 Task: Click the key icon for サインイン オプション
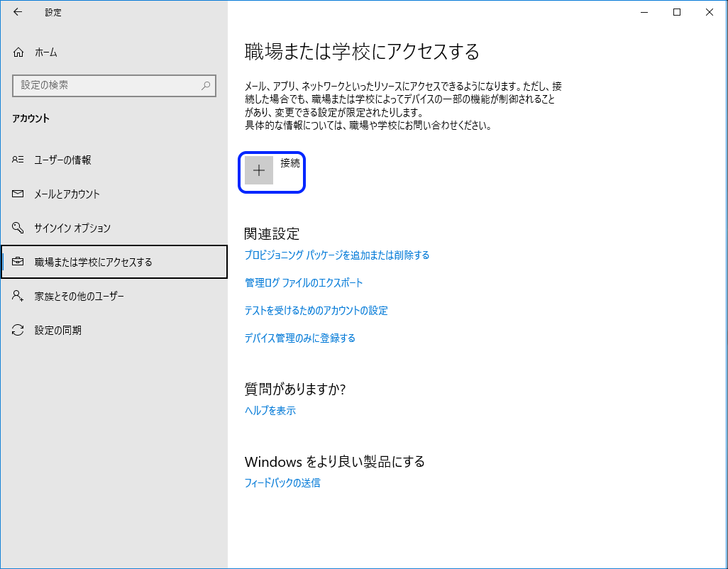pyautogui.click(x=18, y=228)
